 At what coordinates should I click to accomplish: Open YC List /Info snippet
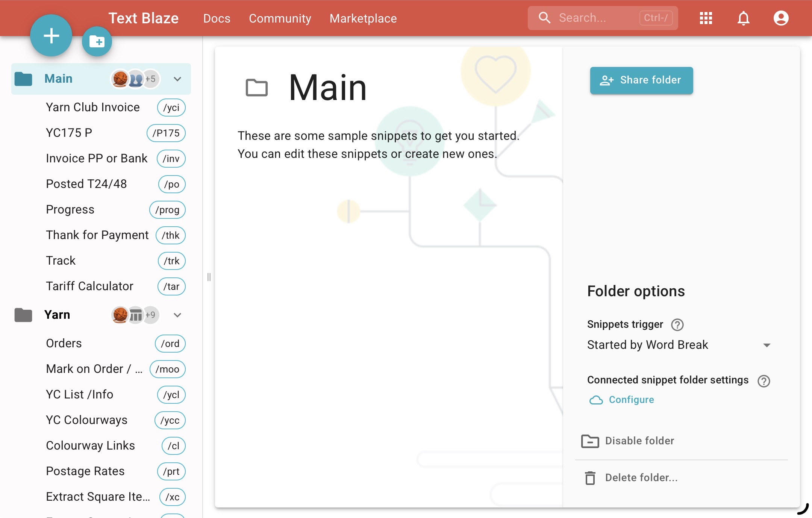click(x=80, y=394)
